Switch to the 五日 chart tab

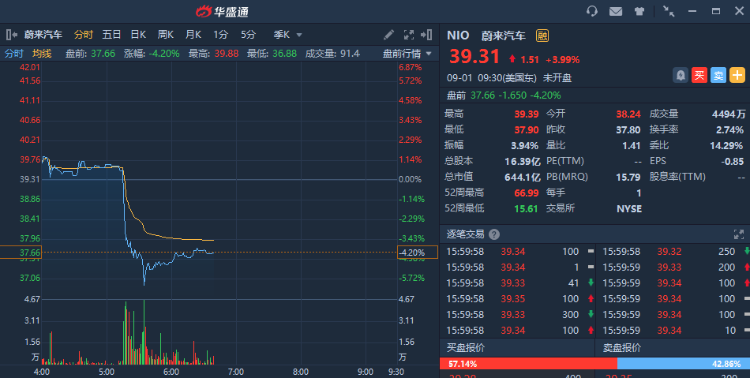(x=111, y=34)
